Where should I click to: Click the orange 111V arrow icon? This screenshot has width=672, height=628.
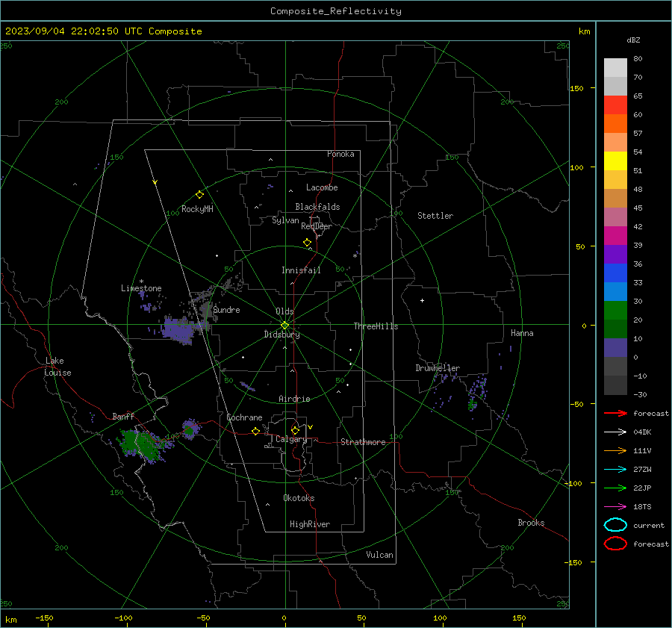615,450
